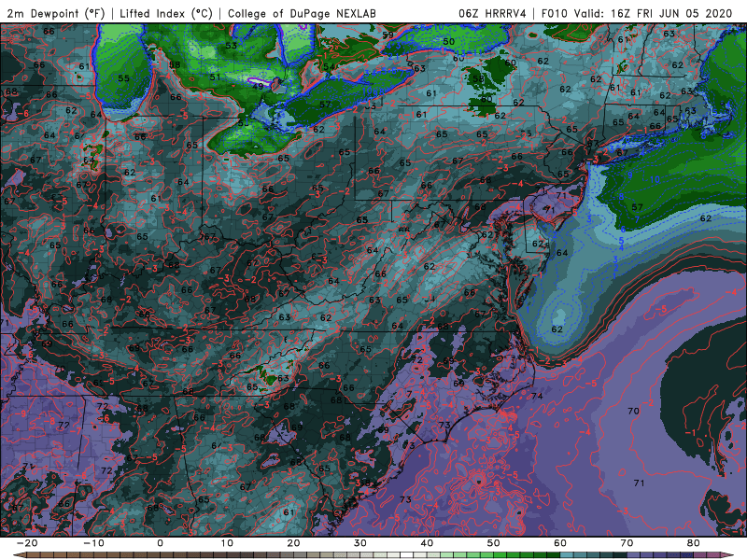The width and height of the screenshot is (747, 560).
Task: Select the "40" label on color scale
Action: tap(427, 543)
